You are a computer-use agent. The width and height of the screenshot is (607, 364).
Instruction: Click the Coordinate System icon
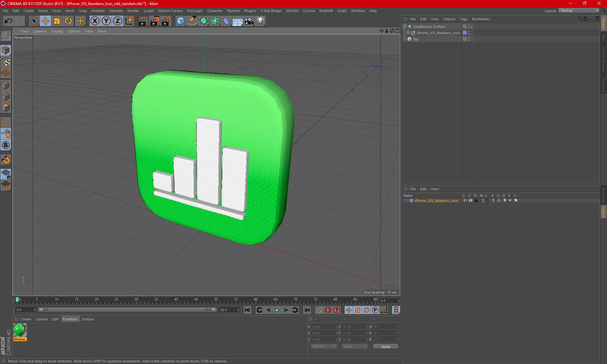click(129, 21)
